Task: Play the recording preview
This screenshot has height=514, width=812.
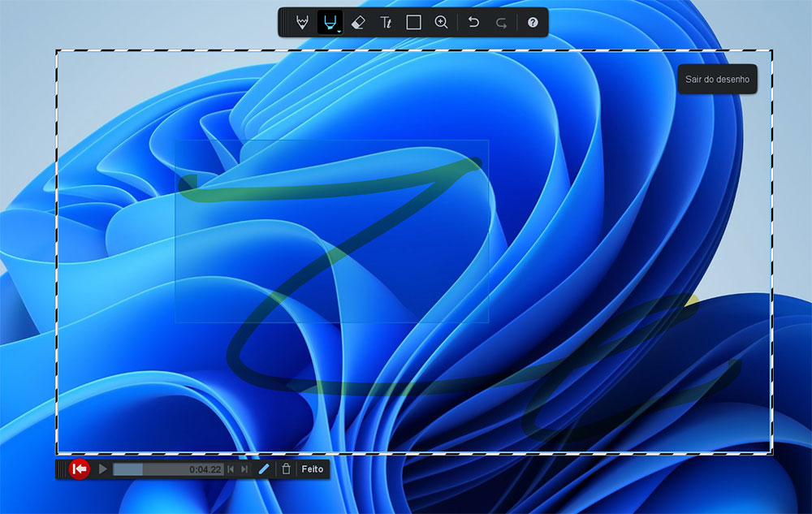Action: tap(102, 469)
